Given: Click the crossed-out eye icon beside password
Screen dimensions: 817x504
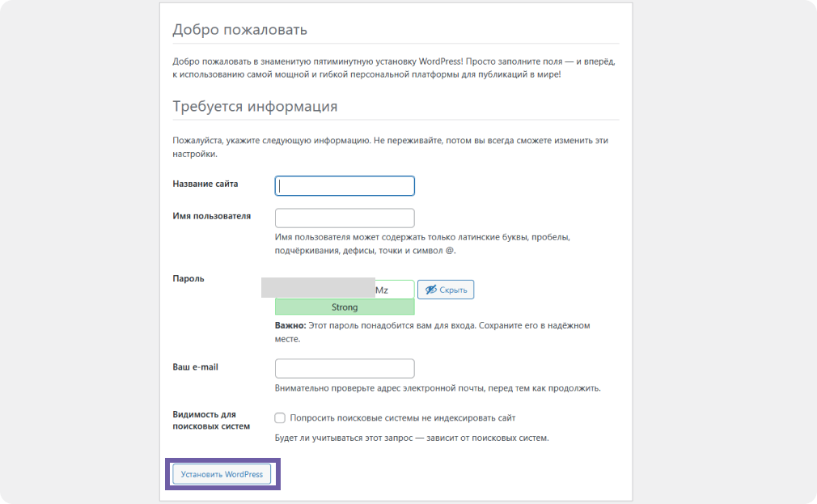Looking at the screenshot, I should point(431,290).
